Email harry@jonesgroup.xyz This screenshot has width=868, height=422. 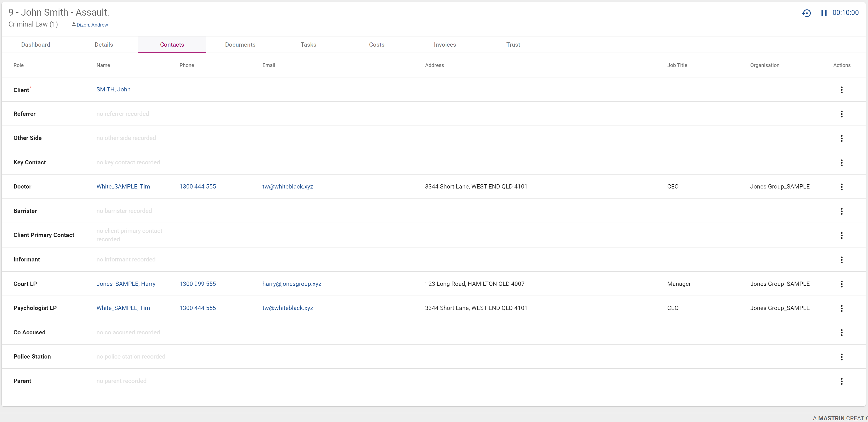coord(292,283)
